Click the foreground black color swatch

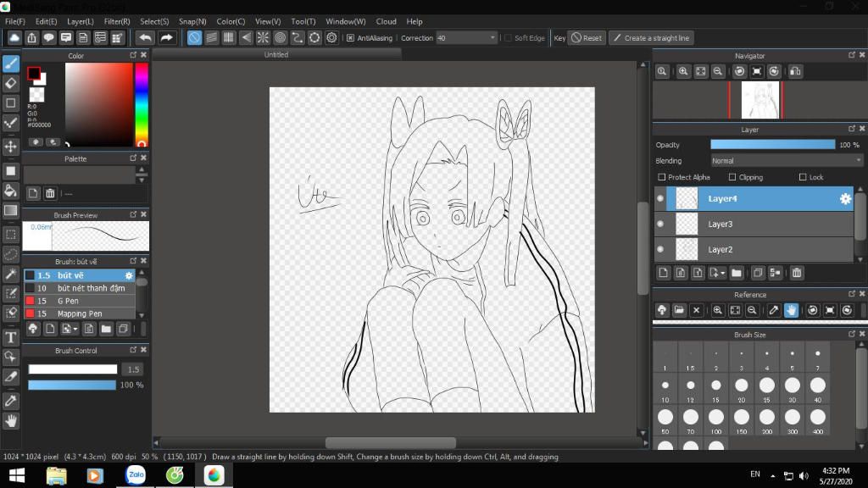(33, 73)
